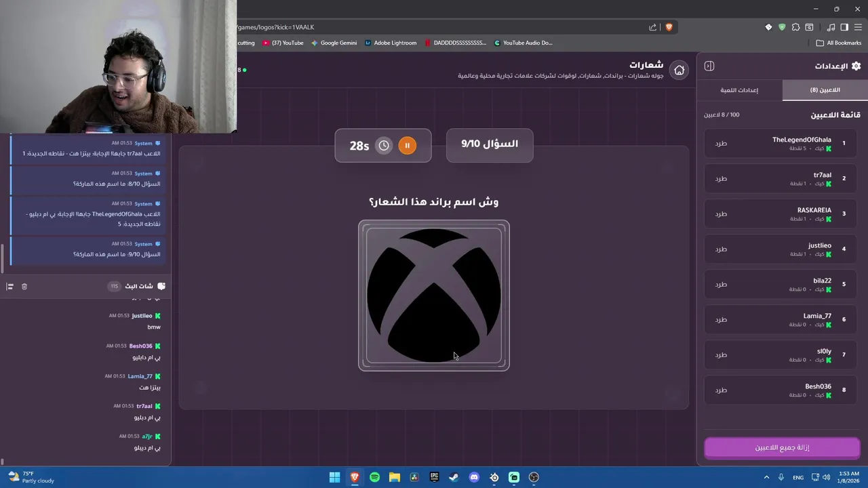Click justlieo's chat message bmw
Image resolution: width=868 pixels, height=488 pixels.
coord(154,327)
